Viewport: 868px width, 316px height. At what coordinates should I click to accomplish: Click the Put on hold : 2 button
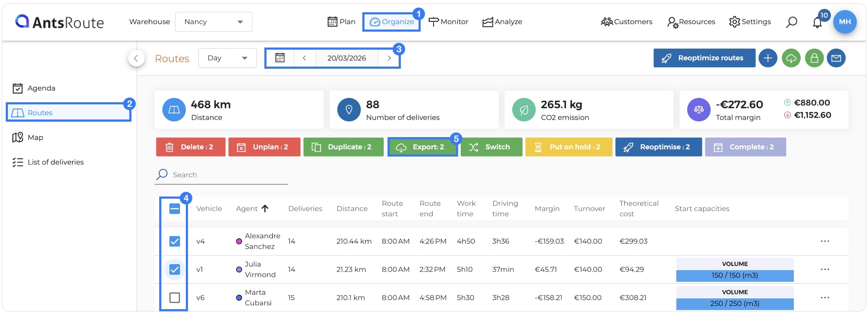[x=569, y=147]
